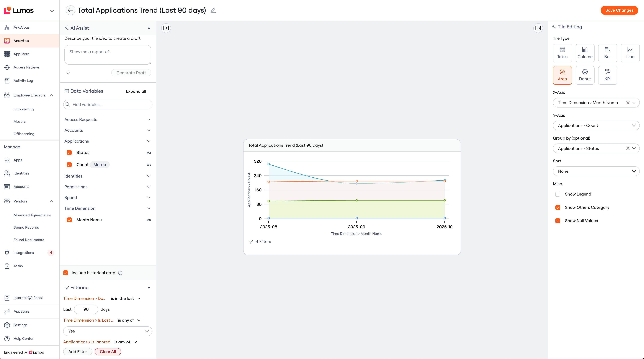Click the back arrow button
The width and height of the screenshot is (644, 359).
[70, 10]
